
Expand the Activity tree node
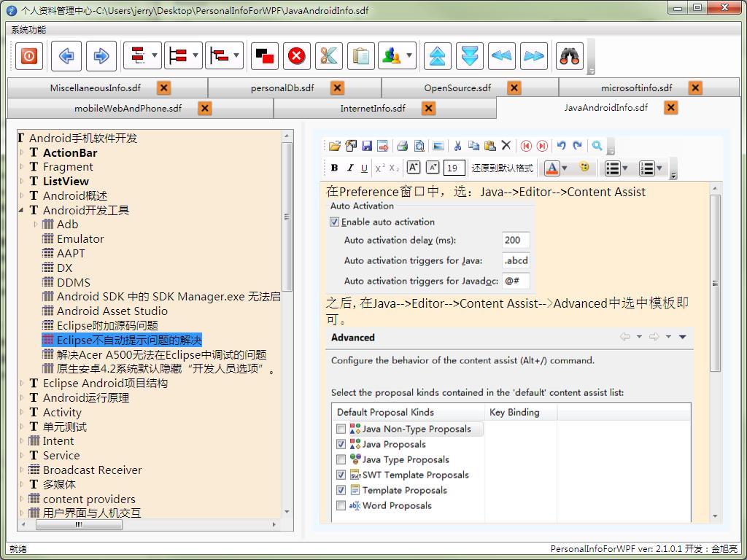22,413
